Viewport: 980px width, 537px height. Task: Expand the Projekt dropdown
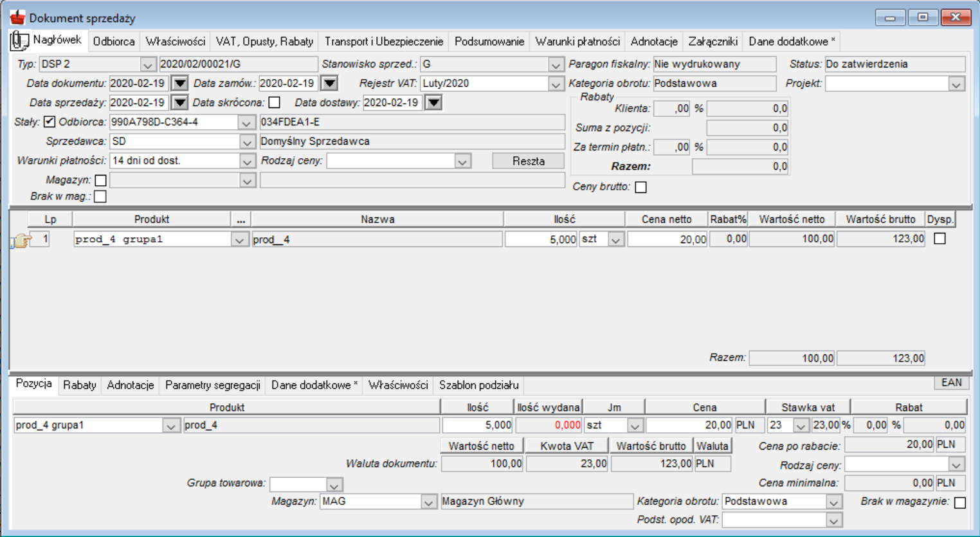pos(957,84)
